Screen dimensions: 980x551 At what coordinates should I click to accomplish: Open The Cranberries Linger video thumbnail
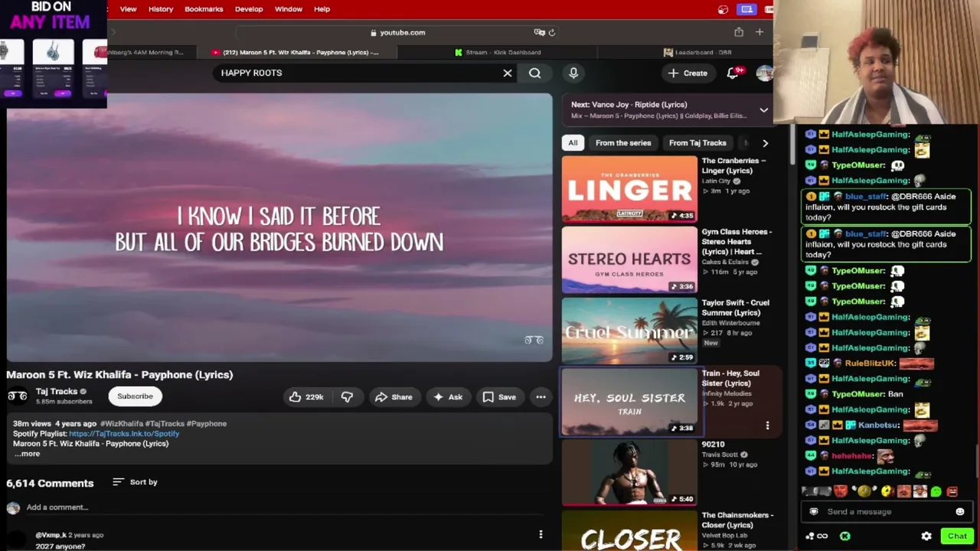pyautogui.click(x=629, y=189)
